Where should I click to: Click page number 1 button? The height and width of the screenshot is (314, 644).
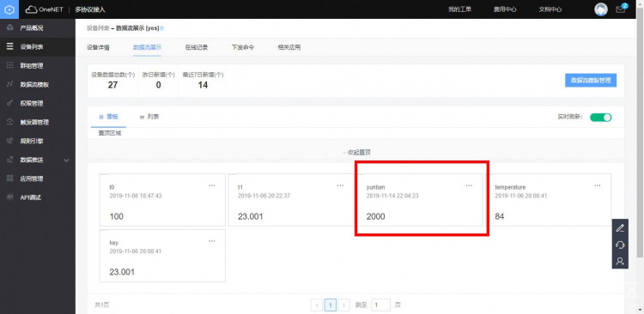click(x=331, y=305)
